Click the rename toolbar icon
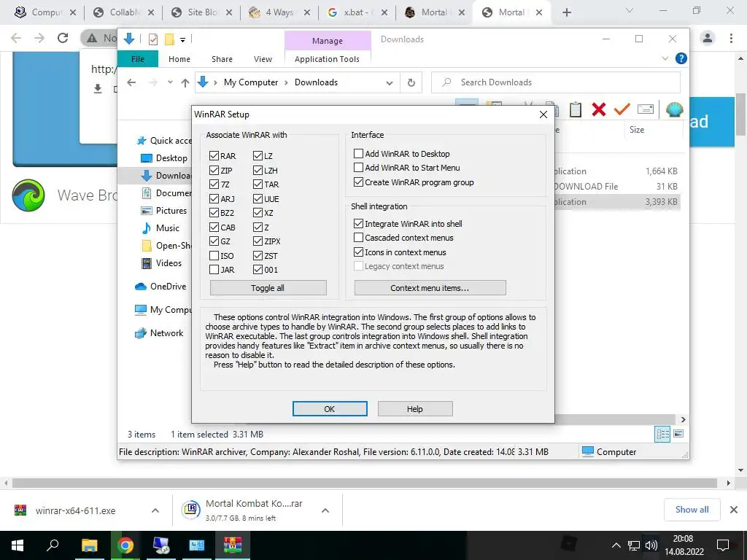Screen dimensions: 747x560 646,109
